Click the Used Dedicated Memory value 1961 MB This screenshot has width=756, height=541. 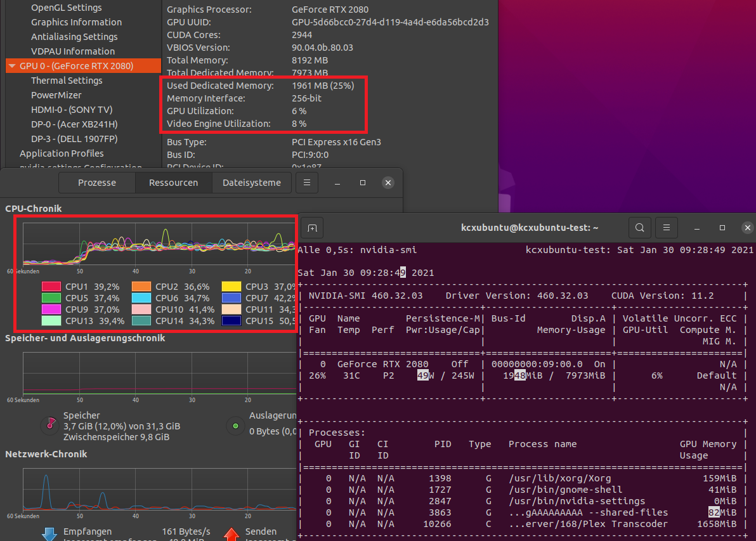click(x=323, y=86)
